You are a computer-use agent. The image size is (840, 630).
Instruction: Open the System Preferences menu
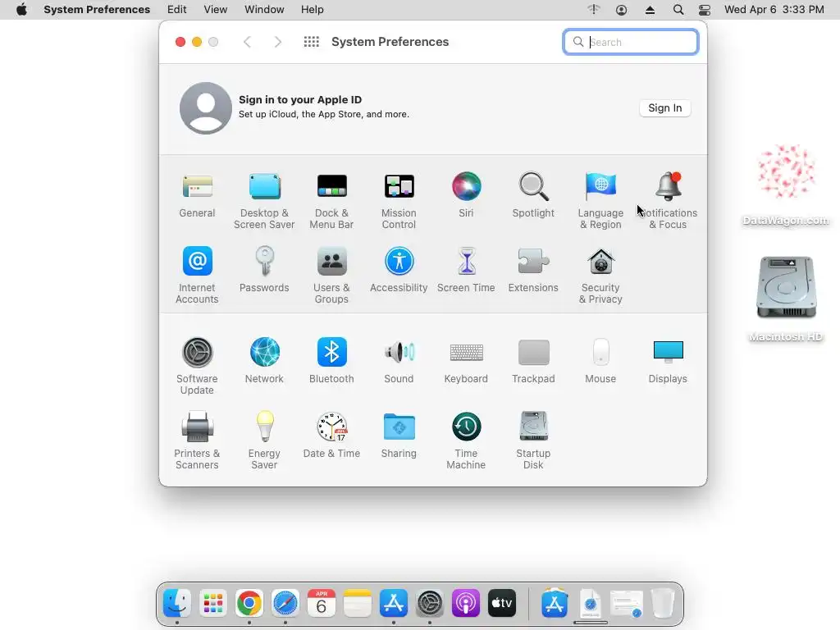pos(97,10)
